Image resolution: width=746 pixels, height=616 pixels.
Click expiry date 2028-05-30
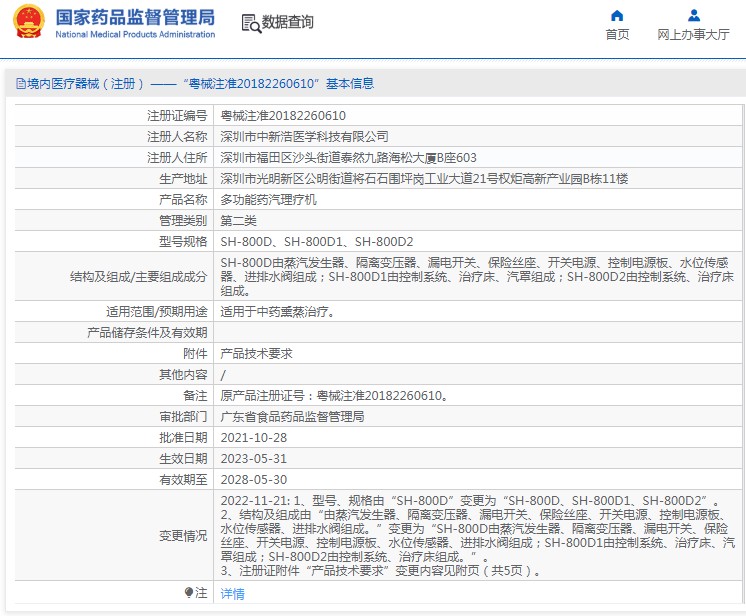253,480
